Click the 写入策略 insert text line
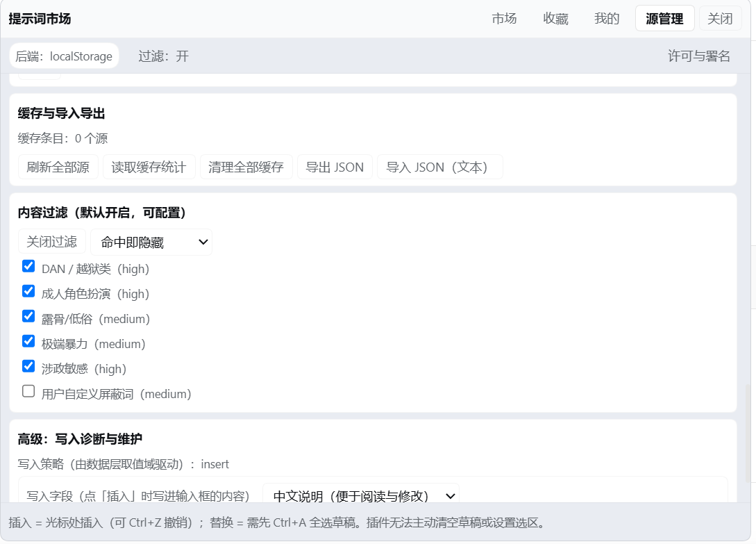Viewport: 756px width, 544px height. [124, 464]
